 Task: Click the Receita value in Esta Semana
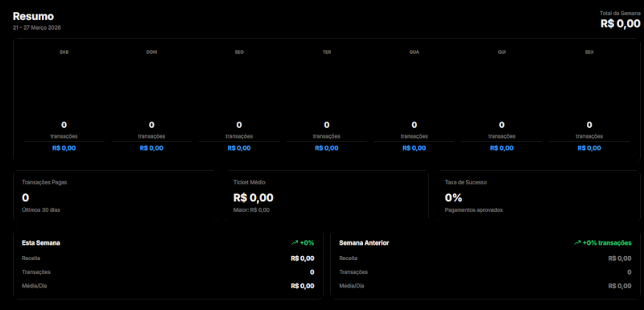(x=303, y=258)
